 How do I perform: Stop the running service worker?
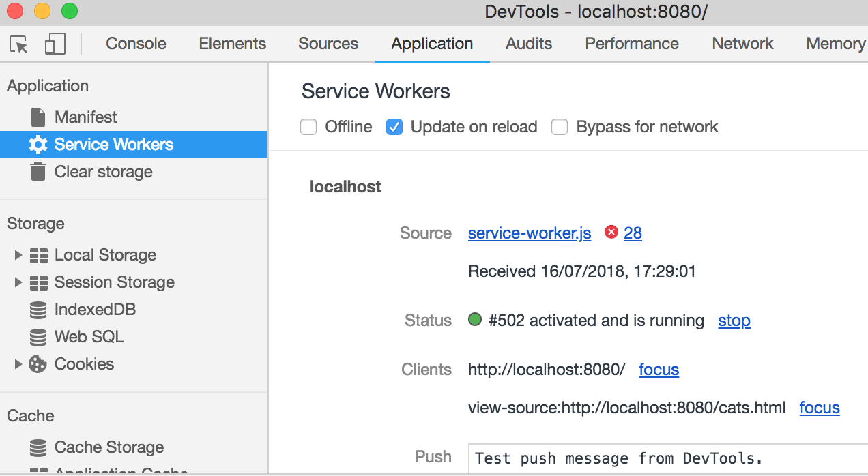click(734, 320)
